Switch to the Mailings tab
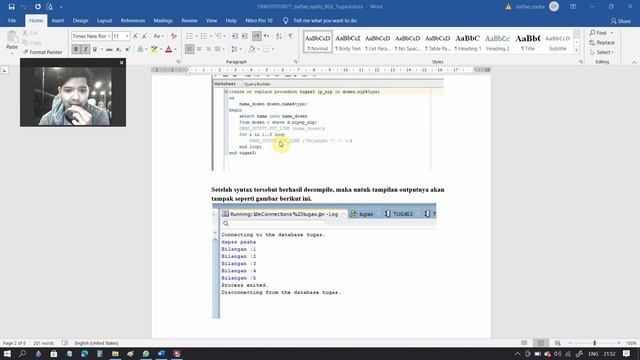The image size is (640, 360). point(163,20)
